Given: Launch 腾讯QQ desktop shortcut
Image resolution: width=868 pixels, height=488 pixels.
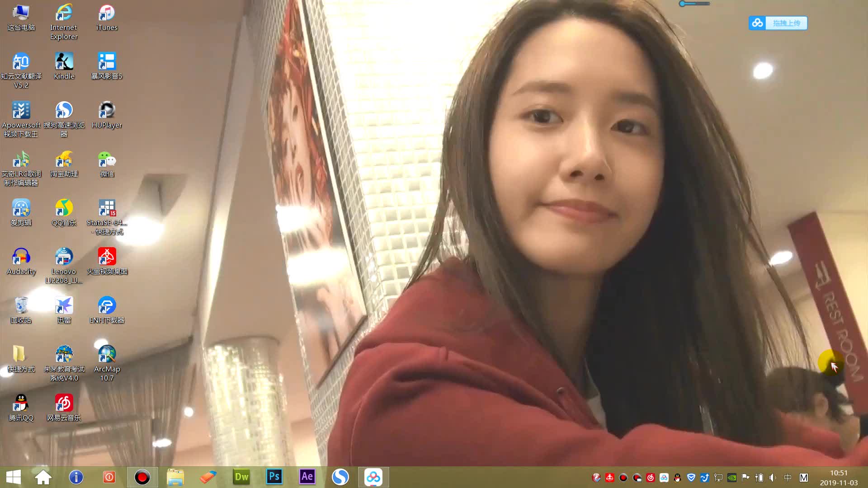Looking at the screenshot, I should tap(21, 408).
